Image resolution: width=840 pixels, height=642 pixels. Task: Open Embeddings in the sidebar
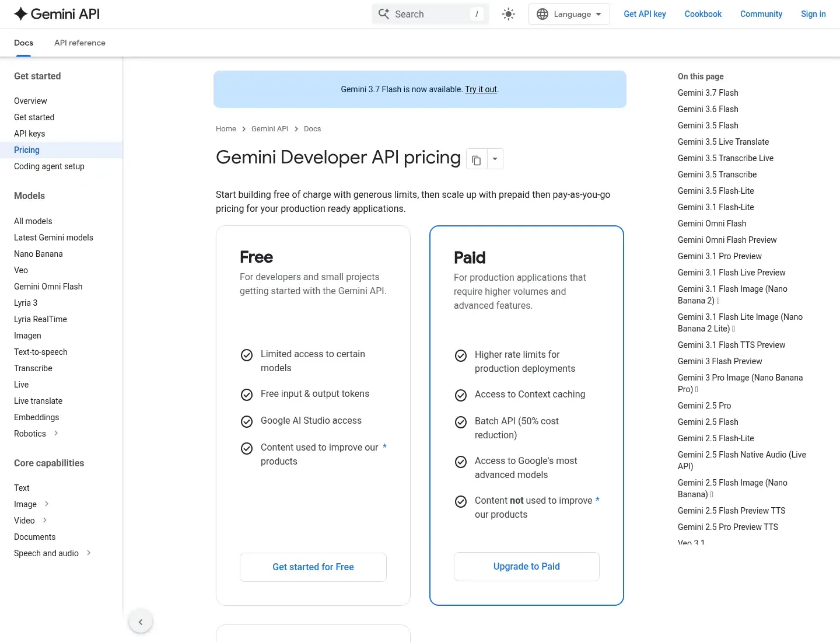[x=37, y=417]
